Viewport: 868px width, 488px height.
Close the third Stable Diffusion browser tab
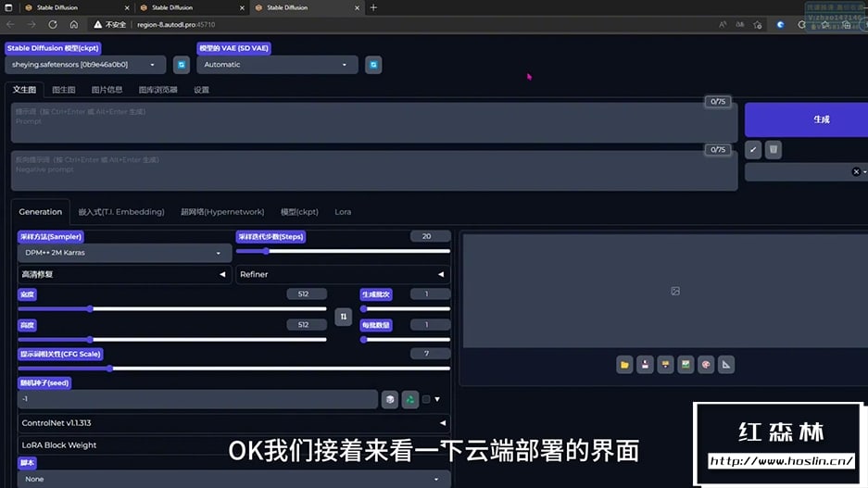pyautogui.click(x=357, y=7)
